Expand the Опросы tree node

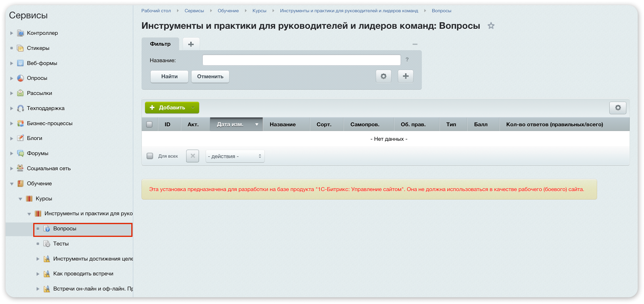point(12,78)
